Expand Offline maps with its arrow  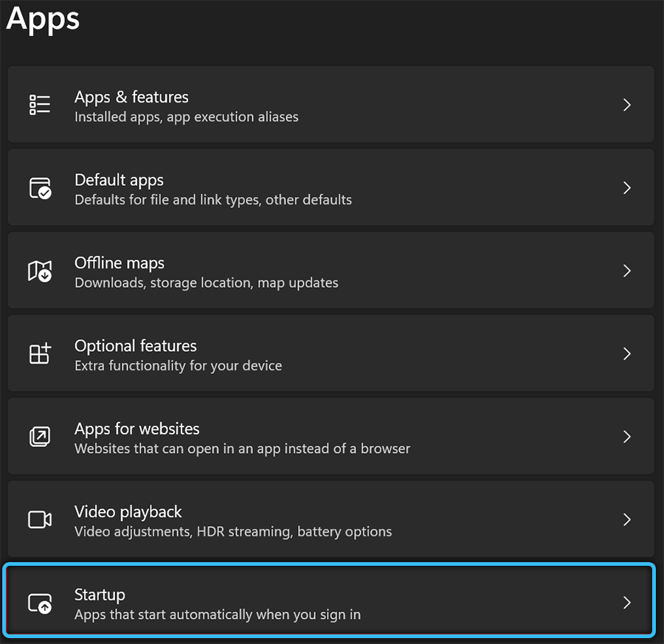point(626,271)
